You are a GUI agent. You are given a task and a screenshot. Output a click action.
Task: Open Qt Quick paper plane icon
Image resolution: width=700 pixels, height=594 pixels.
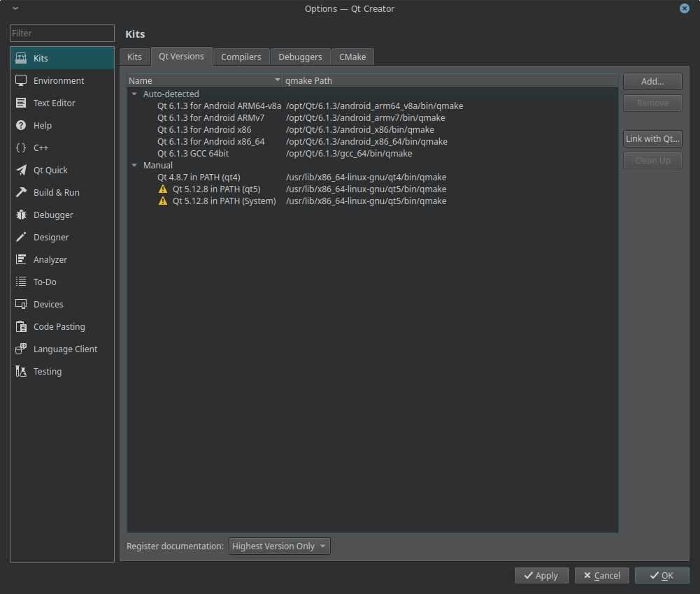21,170
